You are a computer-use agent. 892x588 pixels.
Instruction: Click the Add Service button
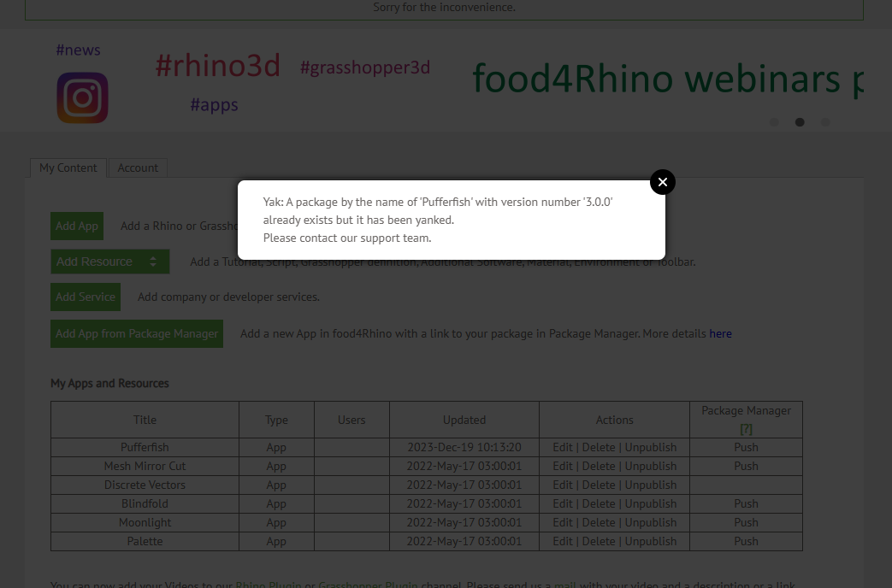click(86, 297)
